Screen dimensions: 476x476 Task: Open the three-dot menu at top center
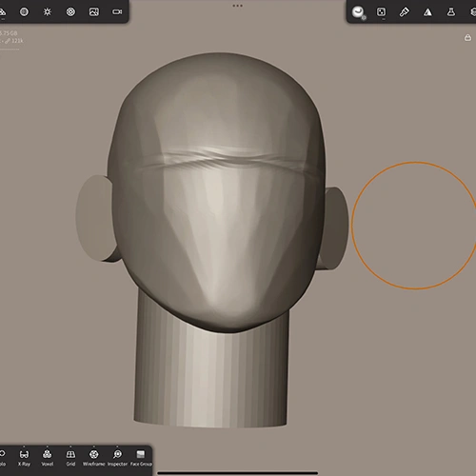[238, 6]
